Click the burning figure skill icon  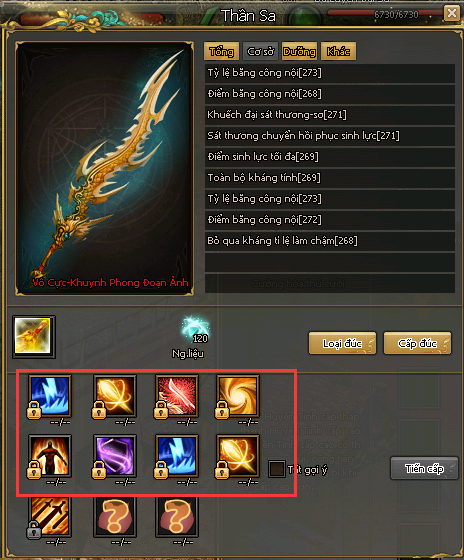point(50,456)
